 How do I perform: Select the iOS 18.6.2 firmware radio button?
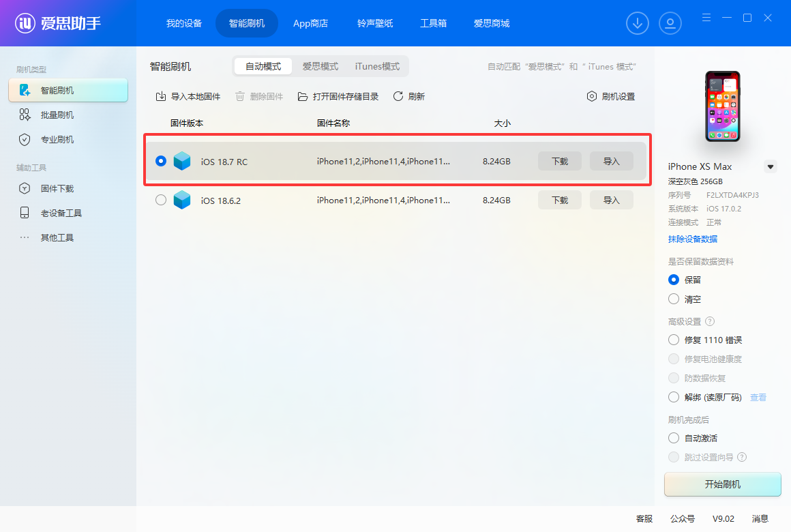pos(161,200)
